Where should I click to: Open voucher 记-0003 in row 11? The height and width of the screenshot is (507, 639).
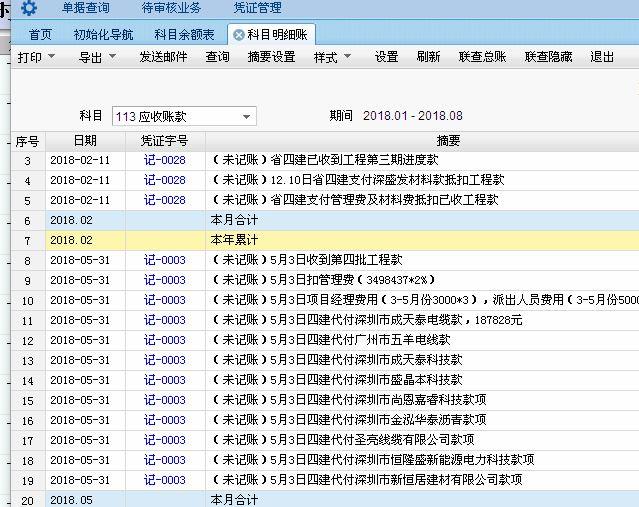[165, 320]
